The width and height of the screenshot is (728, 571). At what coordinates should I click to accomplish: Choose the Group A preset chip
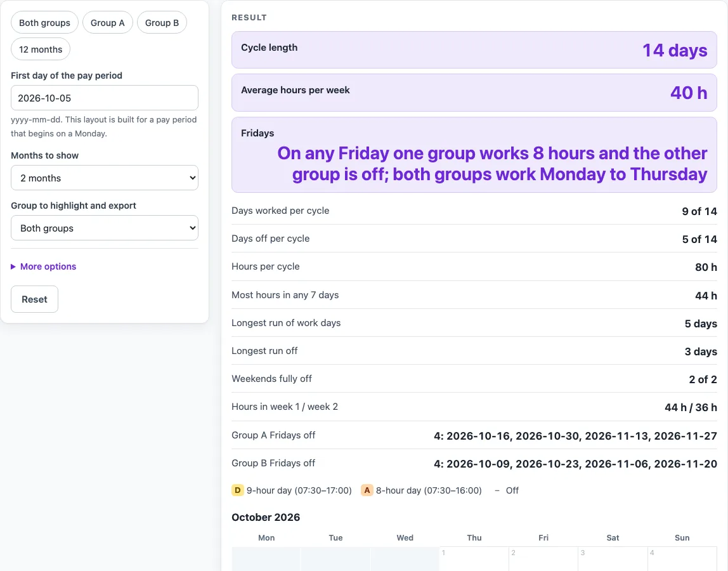[x=108, y=23]
